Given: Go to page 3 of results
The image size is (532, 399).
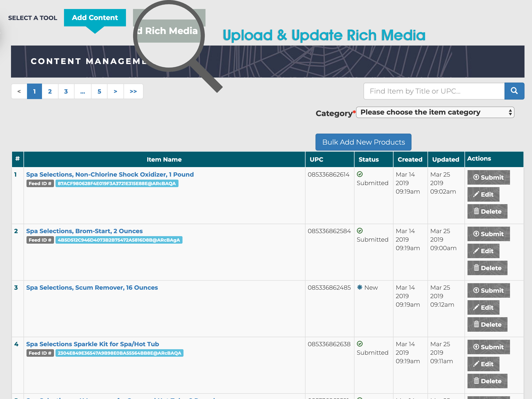Looking at the screenshot, I should [66, 91].
